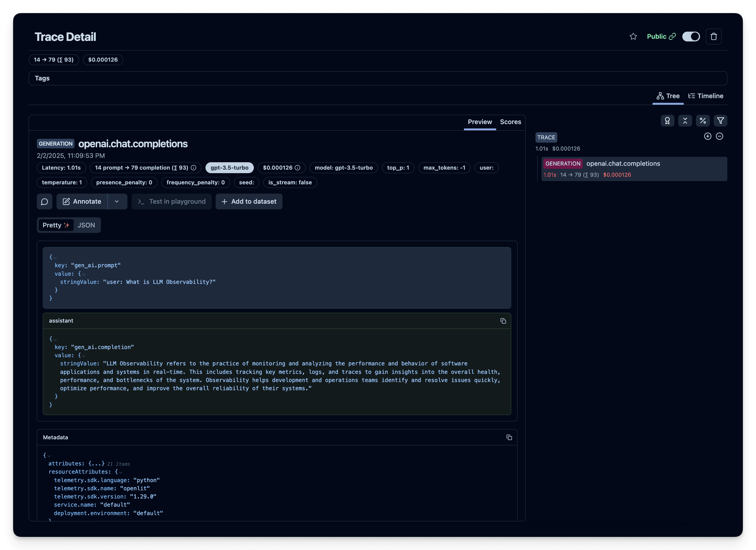
Task: Switch to the Scores tab
Action: [x=510, y=122]
